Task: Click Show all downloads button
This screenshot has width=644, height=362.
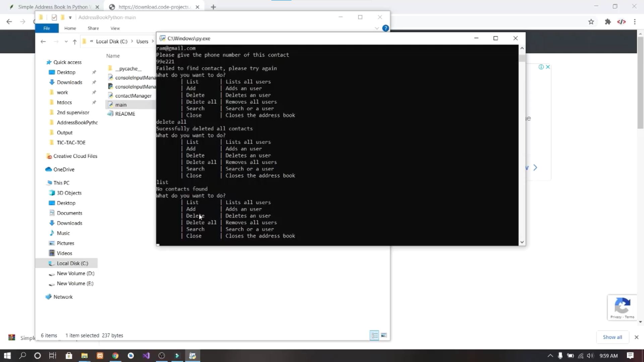Action: click(612, 337)
